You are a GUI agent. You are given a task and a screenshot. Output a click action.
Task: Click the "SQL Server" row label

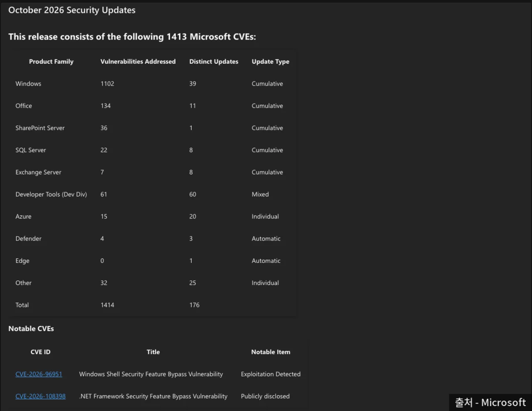click(x=31, y=150)
